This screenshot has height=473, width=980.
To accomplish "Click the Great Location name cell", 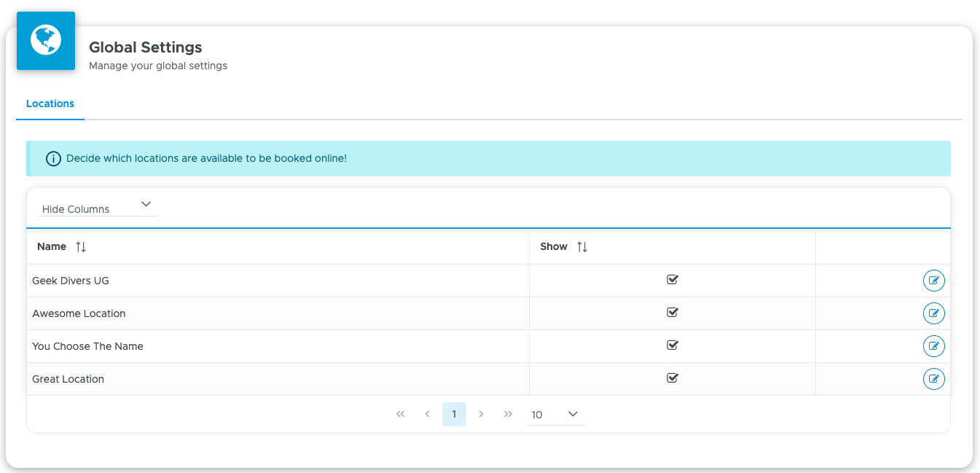I will click(x=278, y=379).
